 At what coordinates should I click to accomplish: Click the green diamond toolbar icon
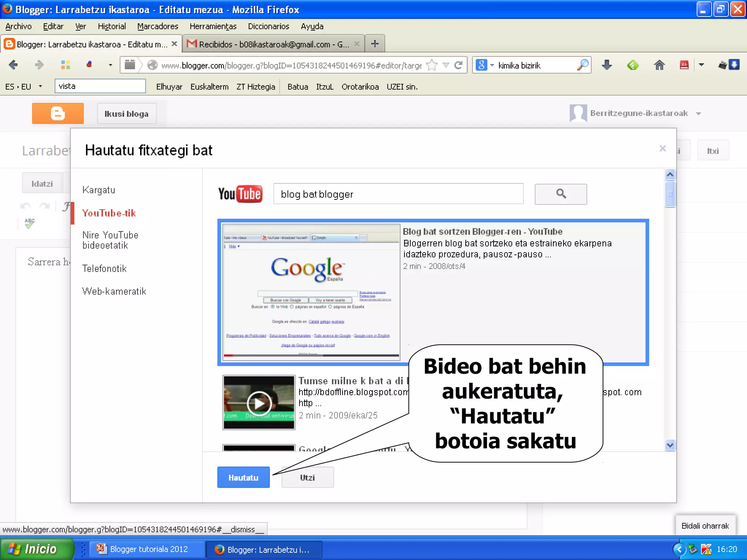[x=633, y=65]
